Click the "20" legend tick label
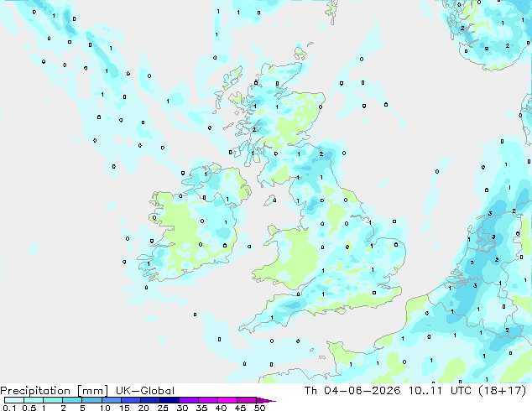The image size is (532, 411). pos(143,408)
